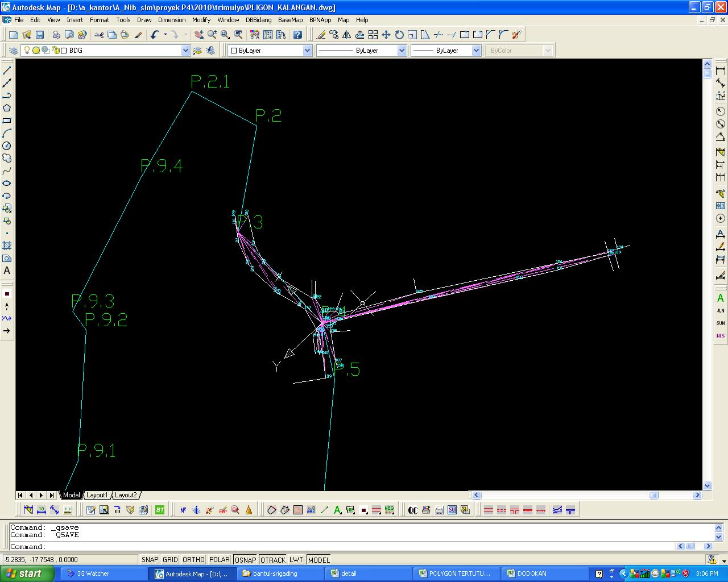Select the Line draw tool
This screenshot has height=582, width=728.
[7, 70]
